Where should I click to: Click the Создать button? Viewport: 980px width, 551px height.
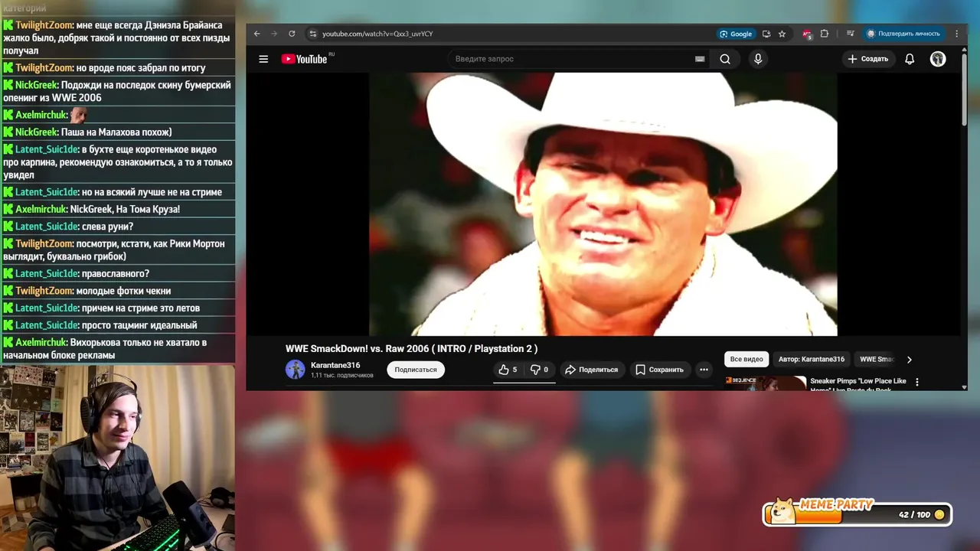point(867,59)
